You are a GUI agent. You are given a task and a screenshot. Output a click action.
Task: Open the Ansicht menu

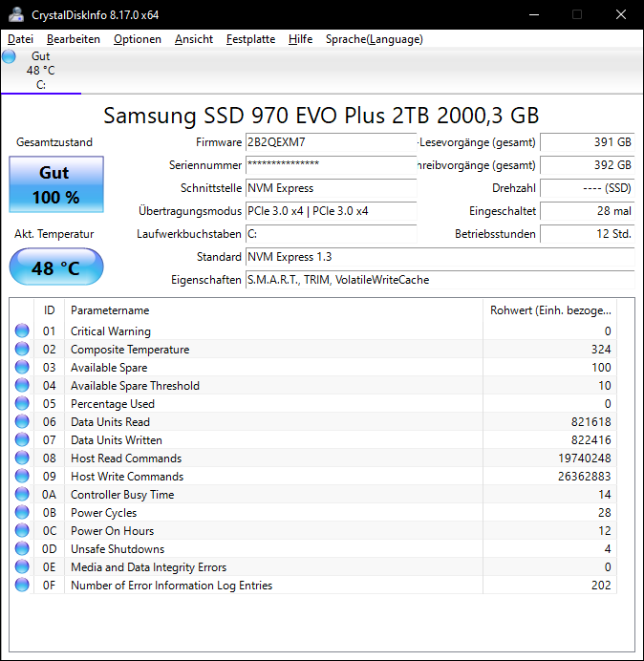point(194,39)
